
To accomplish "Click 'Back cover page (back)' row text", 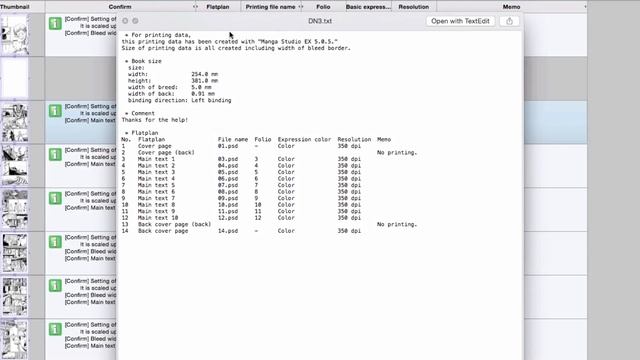I will coord(174,224).
